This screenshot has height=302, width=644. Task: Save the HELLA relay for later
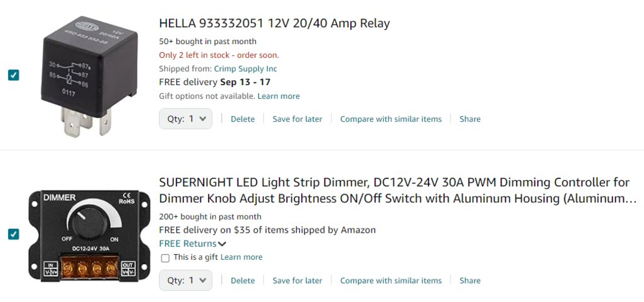(297, 119)
